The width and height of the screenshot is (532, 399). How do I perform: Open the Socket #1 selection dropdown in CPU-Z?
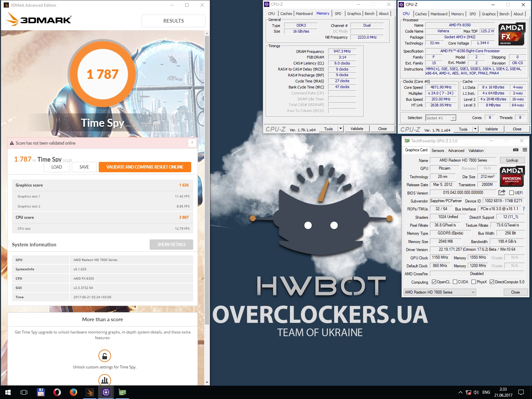pos(441,118)
